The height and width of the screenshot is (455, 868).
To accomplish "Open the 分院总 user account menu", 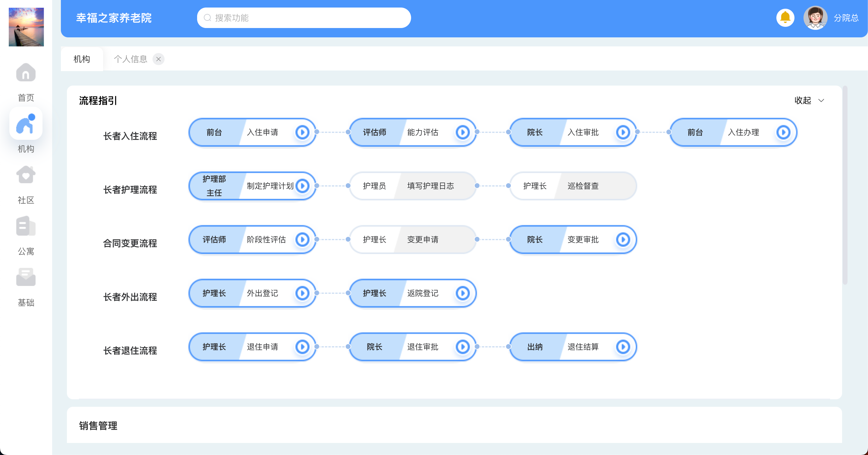I will tap(846, 18).
